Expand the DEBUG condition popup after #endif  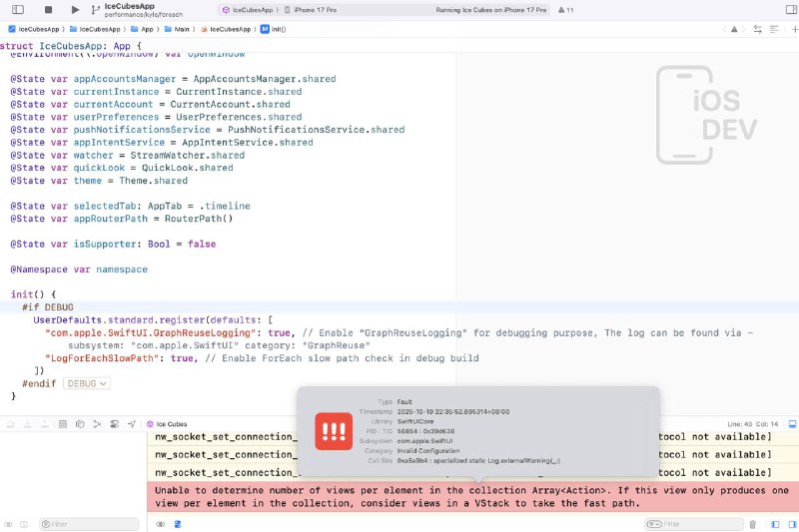86,383
